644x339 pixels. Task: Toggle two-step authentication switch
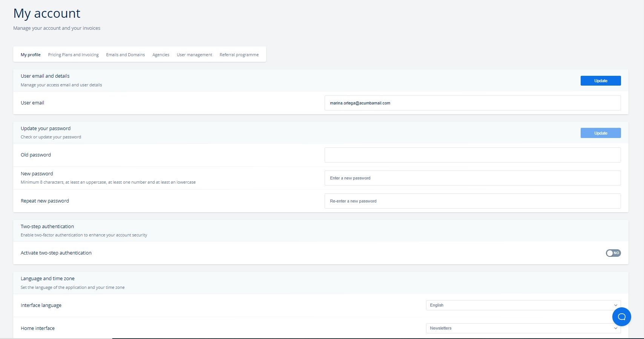pos(613,253)
